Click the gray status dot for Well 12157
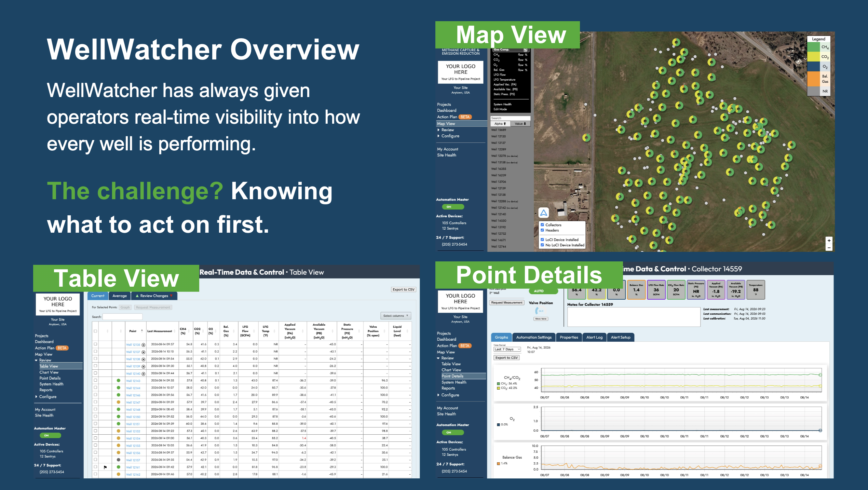This screenshot has width=868, height=490. (118, 460)
